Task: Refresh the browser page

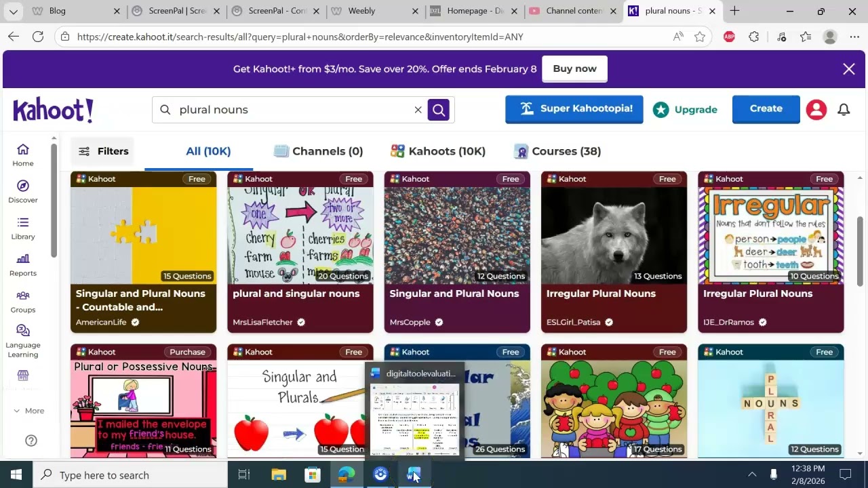Action: pyautogui.click(x=38, y=37)
